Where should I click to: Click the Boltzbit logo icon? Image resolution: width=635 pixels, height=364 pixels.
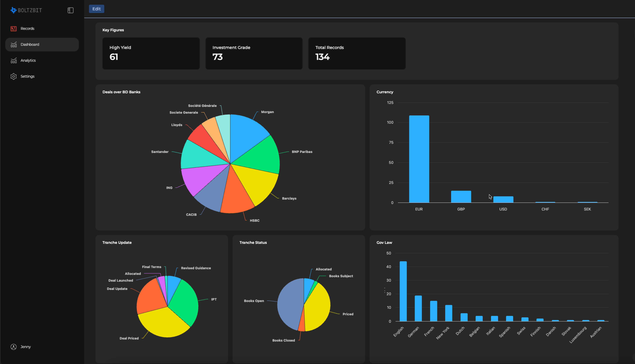click(x=13, y=10)
